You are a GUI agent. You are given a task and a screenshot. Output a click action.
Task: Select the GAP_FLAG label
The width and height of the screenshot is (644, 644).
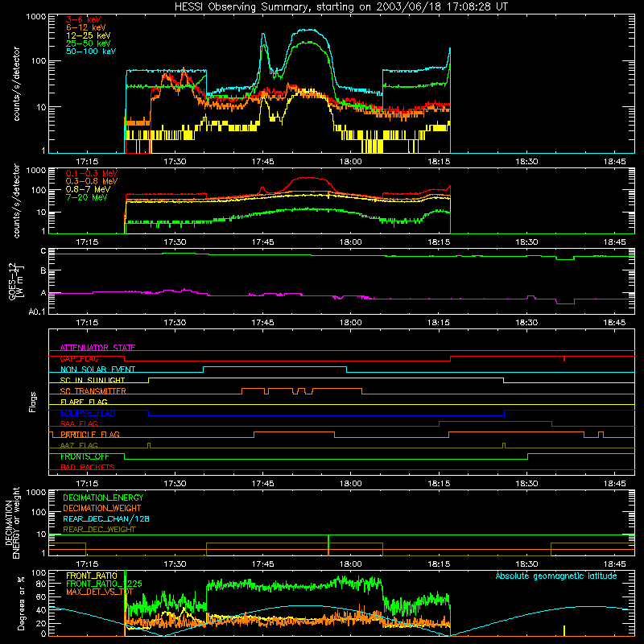(x=79, y=358)
